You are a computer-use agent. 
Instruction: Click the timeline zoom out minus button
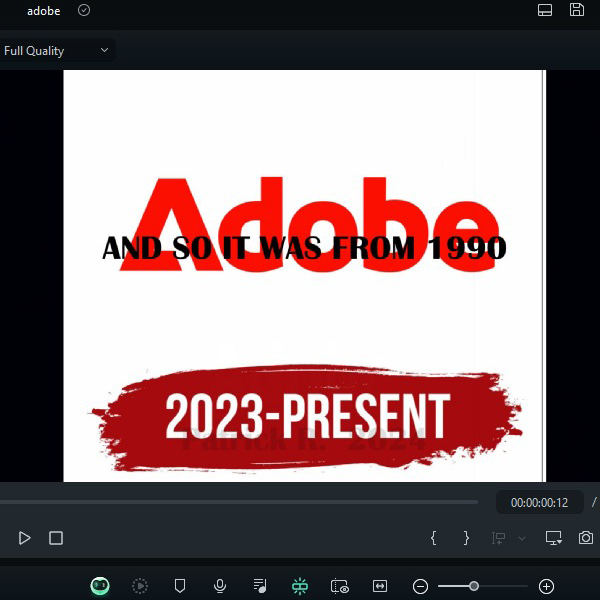pos(421,586)
